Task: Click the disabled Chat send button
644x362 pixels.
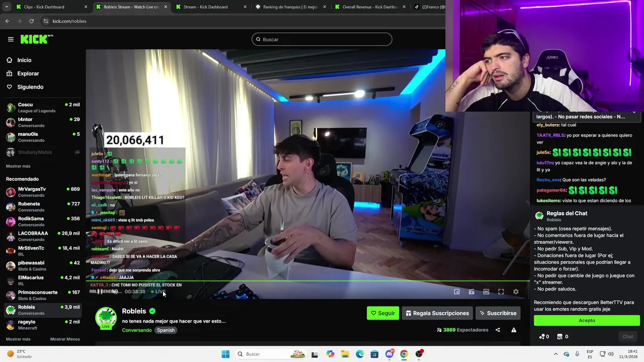Action: (x=627, y=336)
